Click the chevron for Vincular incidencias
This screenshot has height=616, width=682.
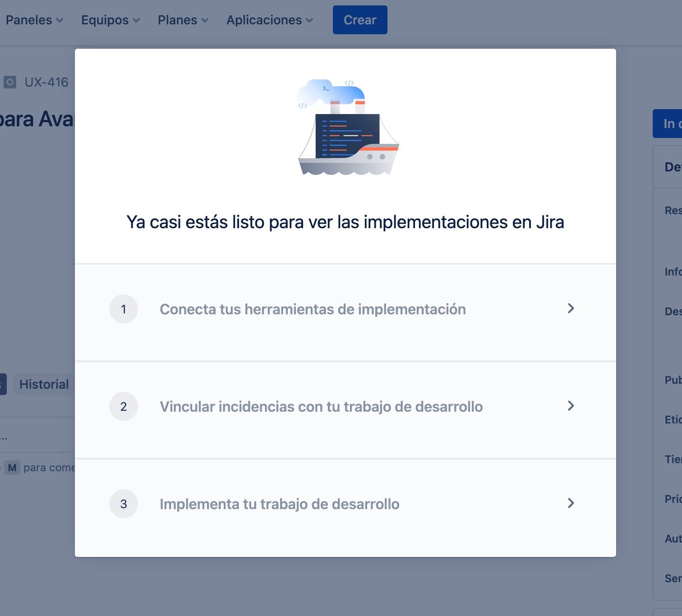[x=571, y=406]
